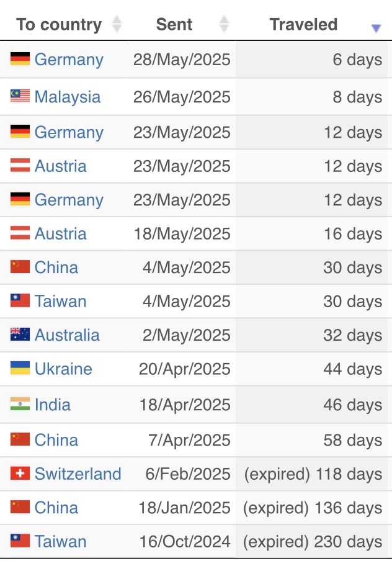Click the To country column header
Viewport: 392px width, 566px height.
point(59,25)
